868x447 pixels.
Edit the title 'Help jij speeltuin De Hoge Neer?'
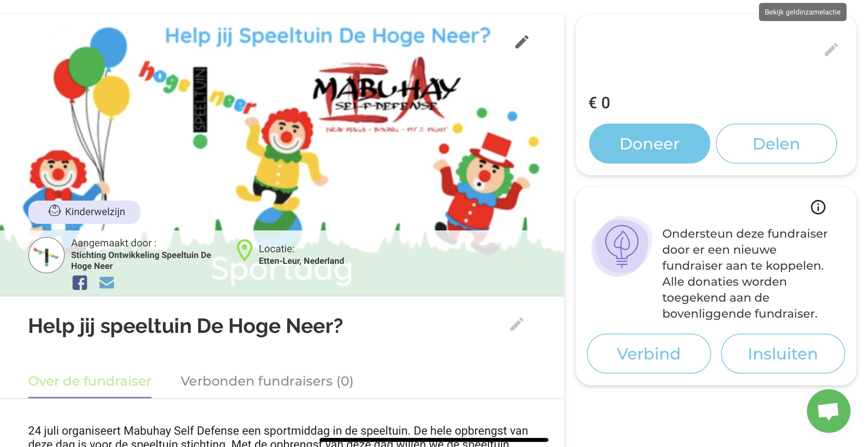(x=517, y=324)
